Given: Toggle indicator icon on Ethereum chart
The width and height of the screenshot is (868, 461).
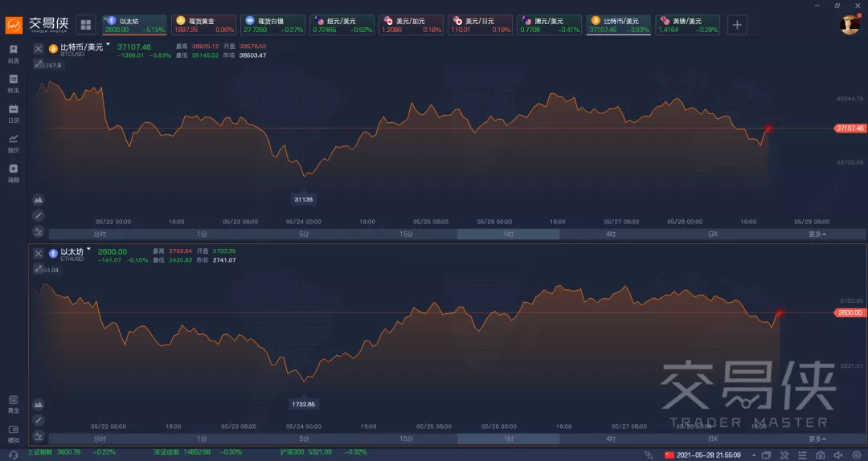Looking at the screenshot, I should 39,436.
